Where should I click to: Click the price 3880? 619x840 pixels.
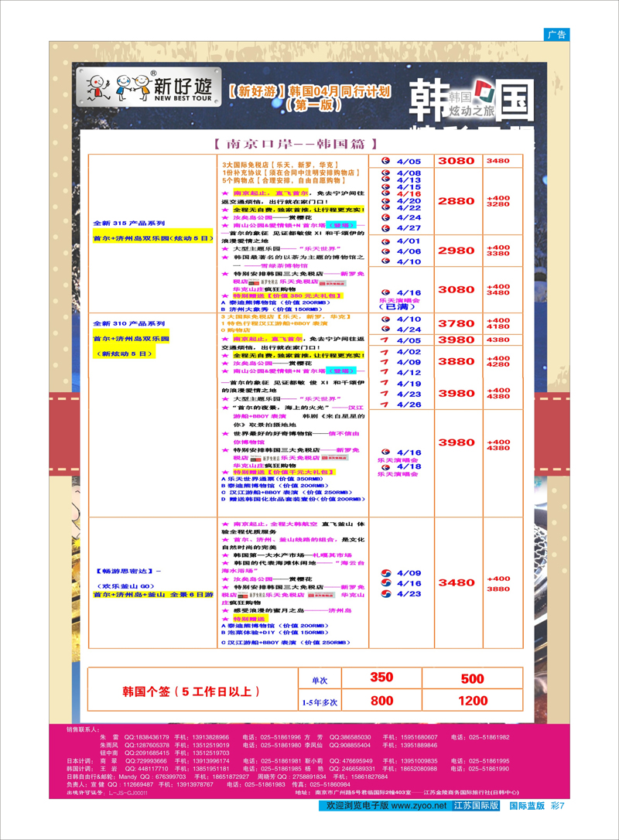point(456,361)
